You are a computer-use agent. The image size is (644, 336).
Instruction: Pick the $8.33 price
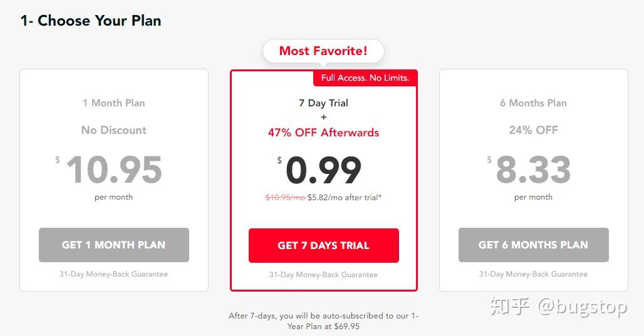[x=533, y=170]
